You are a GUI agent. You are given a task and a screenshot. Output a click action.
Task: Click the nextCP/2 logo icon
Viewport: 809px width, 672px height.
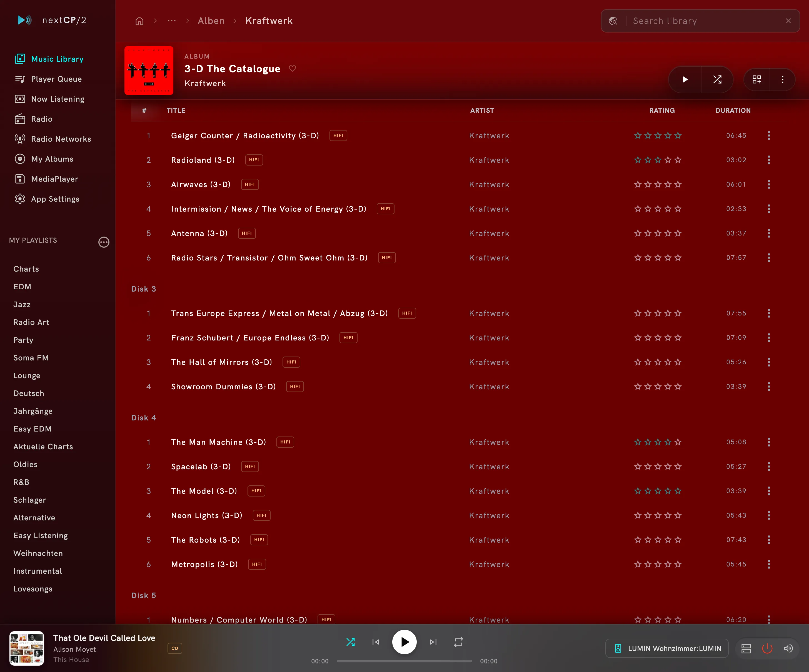[24, 20]
